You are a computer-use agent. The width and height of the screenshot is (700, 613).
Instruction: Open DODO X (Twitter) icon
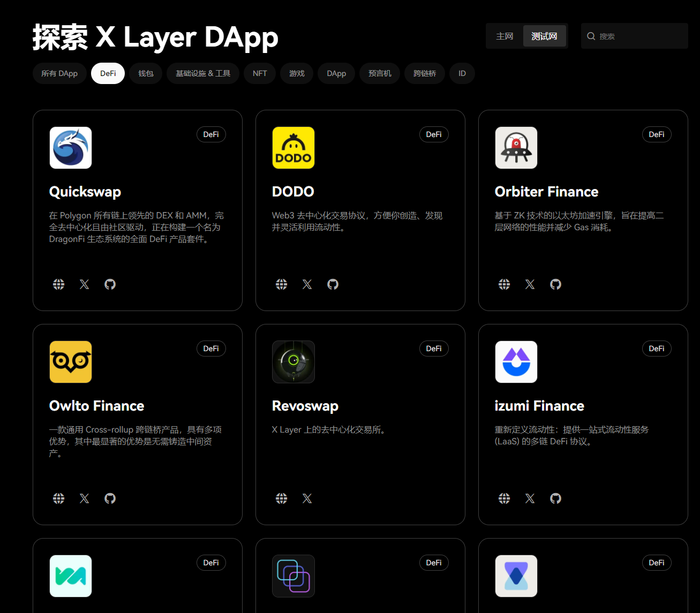coord(307,284)
